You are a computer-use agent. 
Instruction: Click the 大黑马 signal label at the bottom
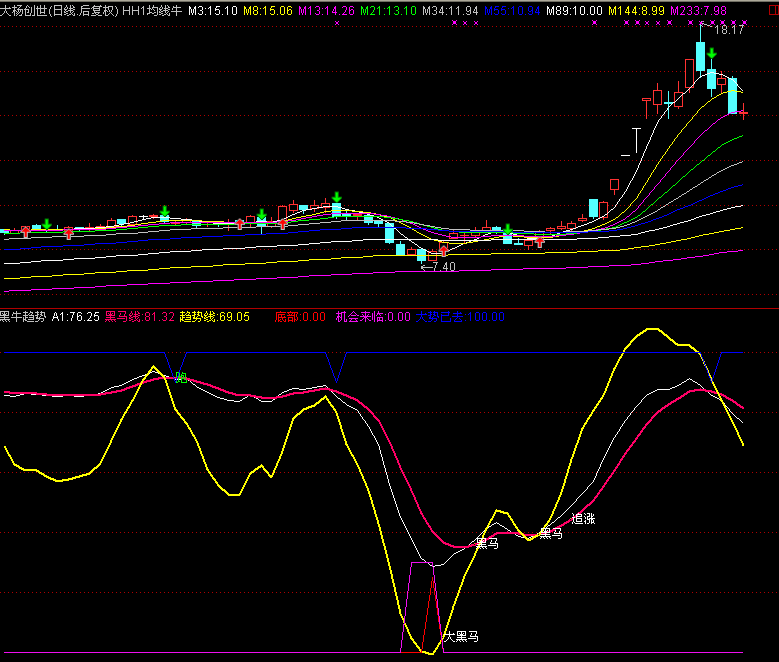[x=460, y=636]
